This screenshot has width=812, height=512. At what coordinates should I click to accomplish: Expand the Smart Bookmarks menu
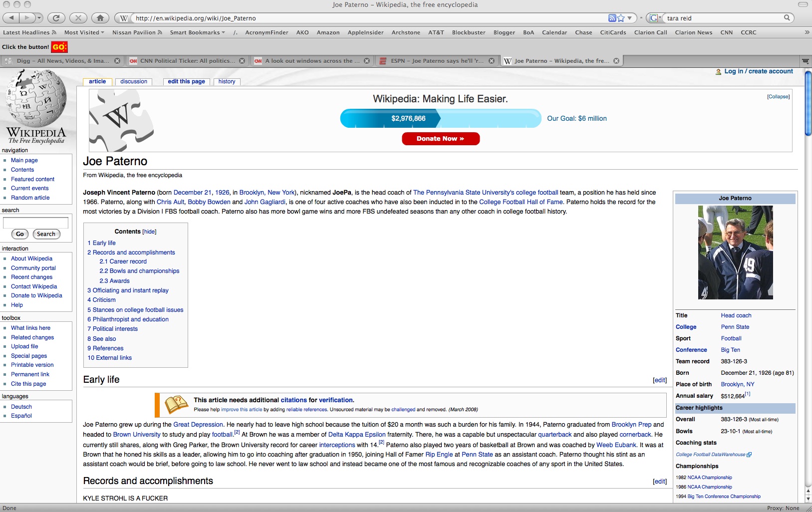point(198,32)
